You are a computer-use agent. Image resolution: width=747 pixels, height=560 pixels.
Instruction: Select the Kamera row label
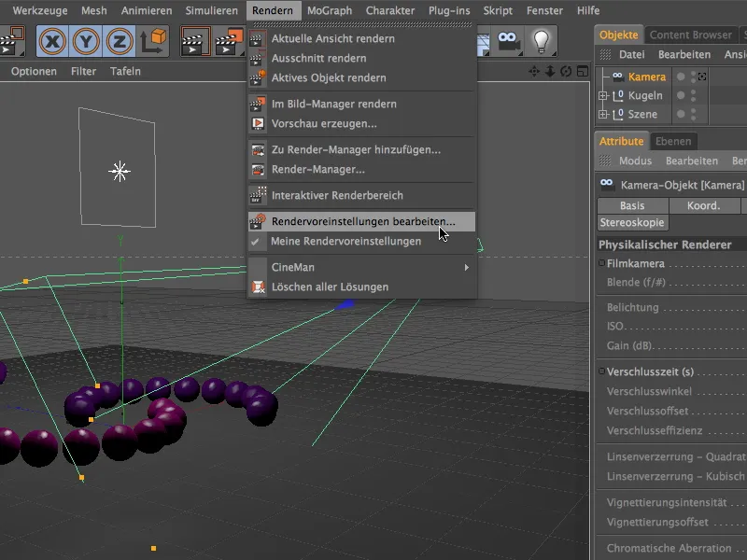(x=647, y=77)
